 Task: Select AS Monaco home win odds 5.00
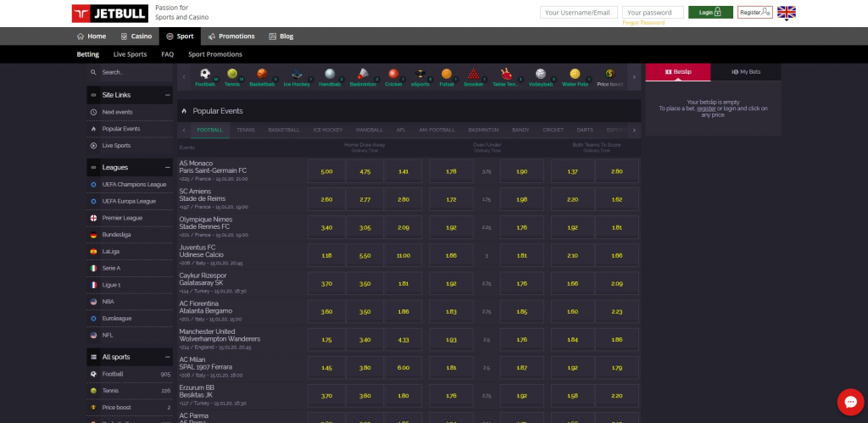tap(326, 171)
